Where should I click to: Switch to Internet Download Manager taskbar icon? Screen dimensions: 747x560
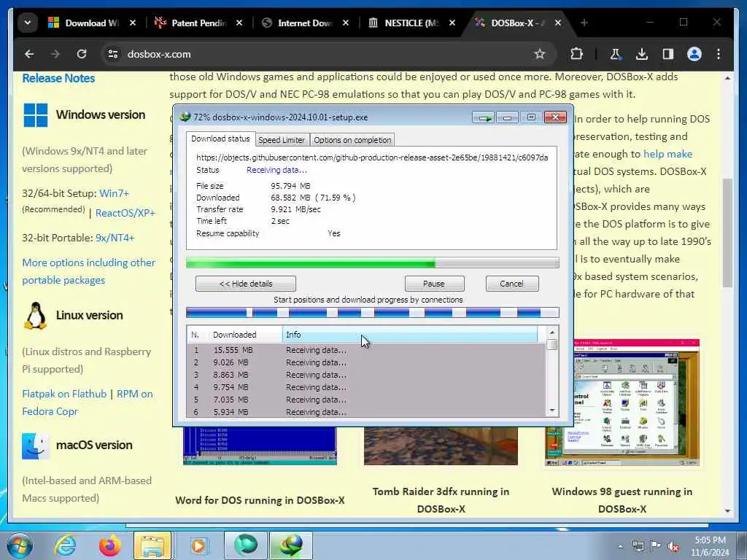[291, 545]
